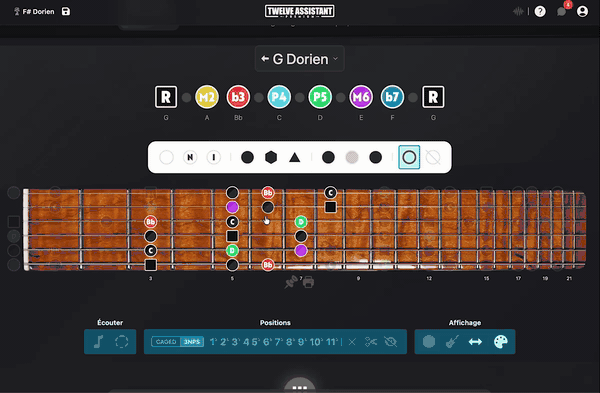Choose the empty white circle marker style
This screenshot has width=600, height=393.
166,157
